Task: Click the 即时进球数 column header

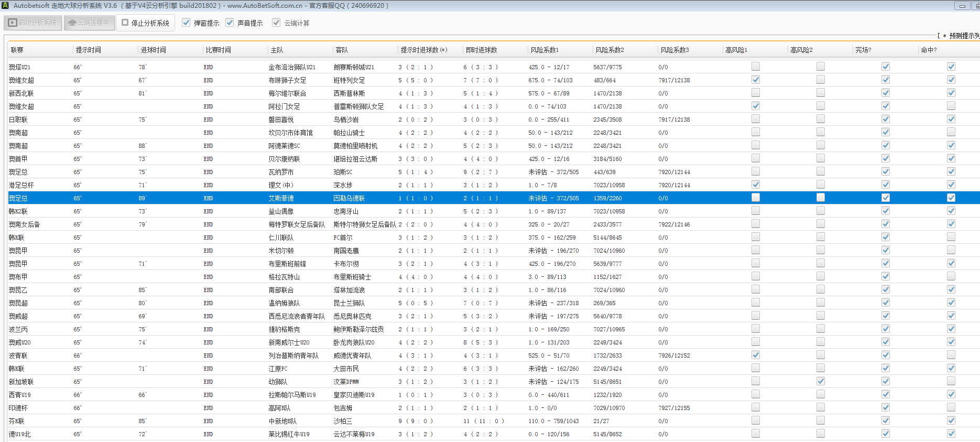Action: pyautogui.click(x=481, y=50)
